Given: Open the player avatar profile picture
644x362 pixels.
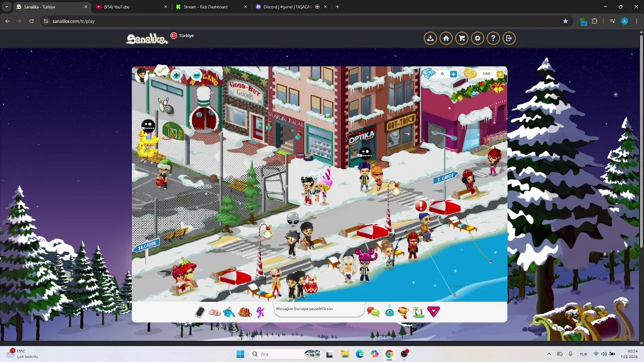Looking at the screenshot, I should click(141, 75).
